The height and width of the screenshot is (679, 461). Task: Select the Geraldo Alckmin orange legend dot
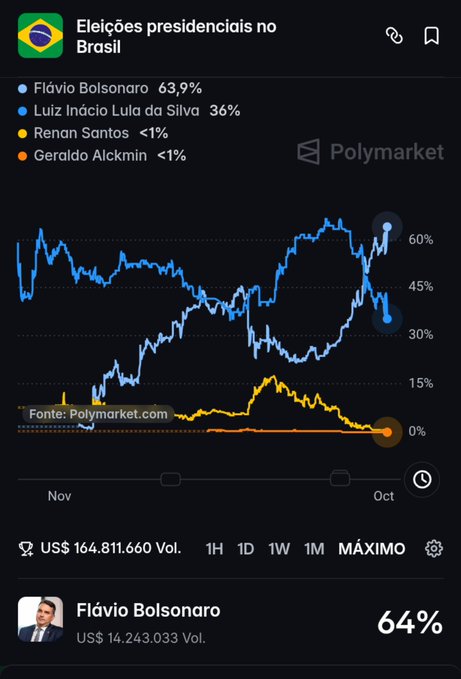pyautogui.click(x=23, y=156)
